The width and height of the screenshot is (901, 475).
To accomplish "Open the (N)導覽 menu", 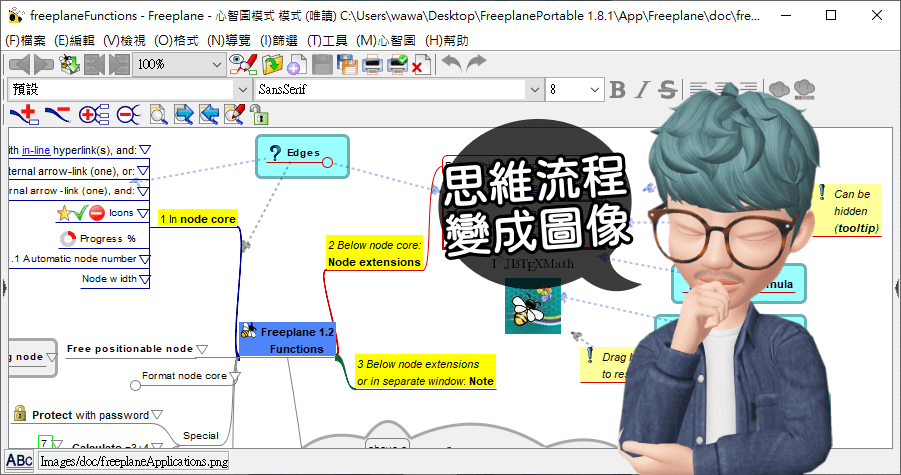I will click(x=229, y=41).
